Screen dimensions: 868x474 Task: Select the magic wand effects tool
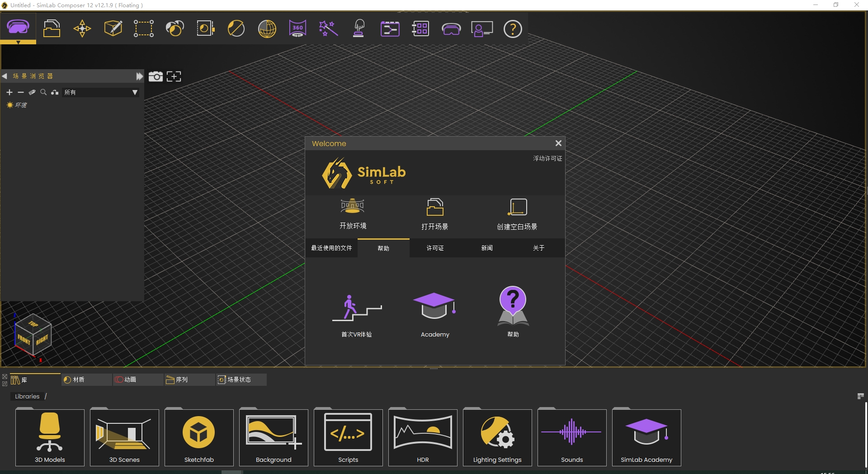(x=328, y=28)
